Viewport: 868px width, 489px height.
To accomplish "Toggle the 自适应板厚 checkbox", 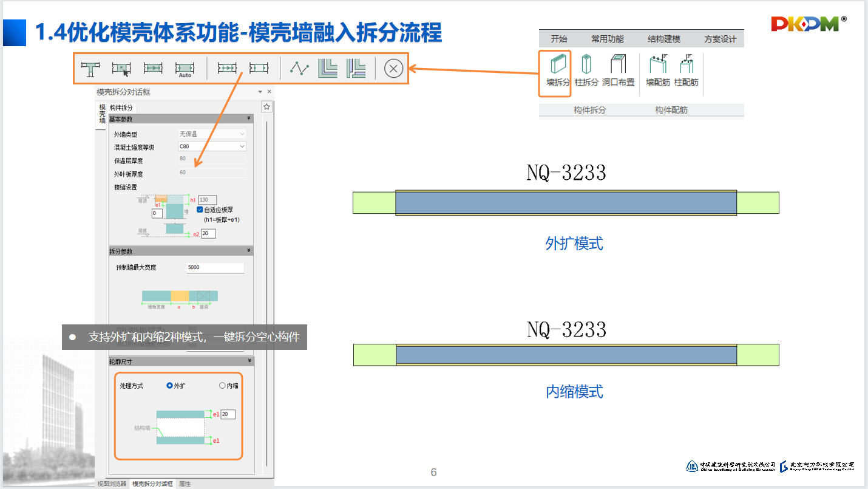I will point(200,210).
